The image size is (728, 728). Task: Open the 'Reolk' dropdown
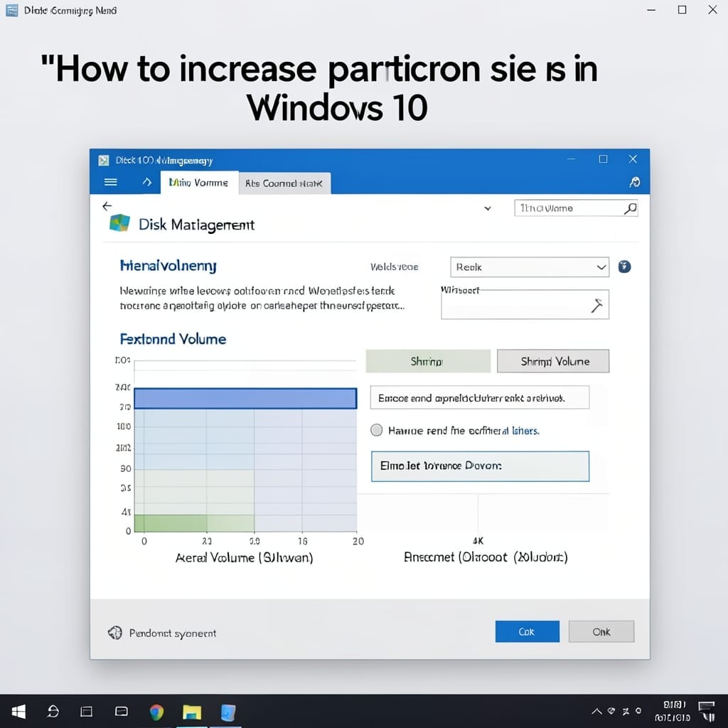(529, 267)
